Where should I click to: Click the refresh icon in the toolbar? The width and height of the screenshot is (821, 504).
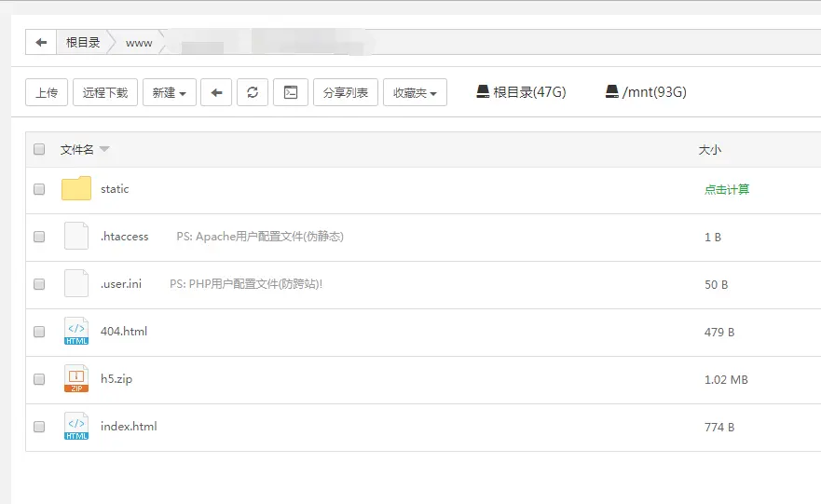click(x=253, y=92)
